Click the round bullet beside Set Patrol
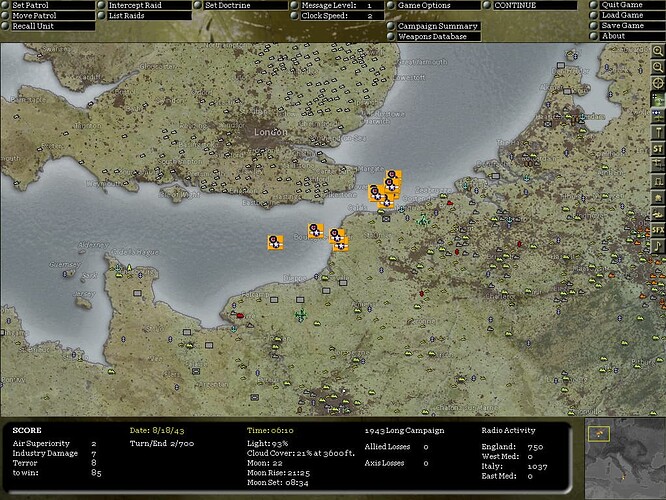 point(5,5)
